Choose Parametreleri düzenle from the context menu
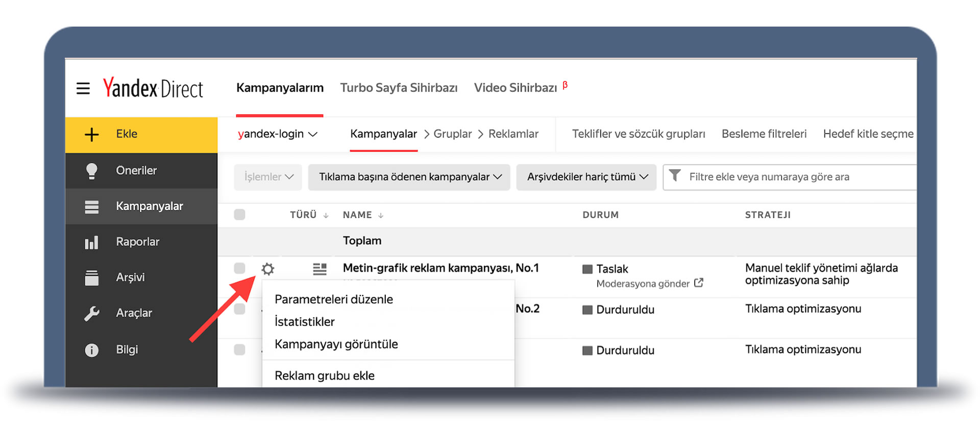The image size is (980, 442). pyautogui.click(x=334, y=299)
